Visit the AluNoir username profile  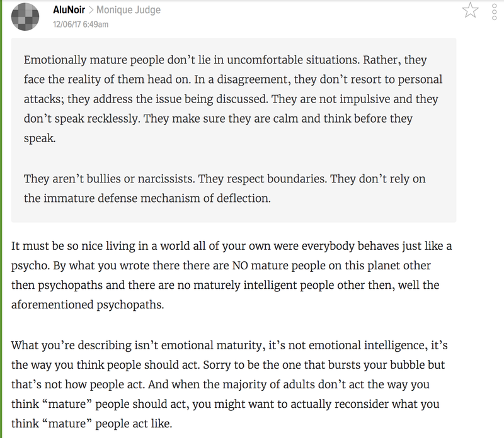click(69, 10)
